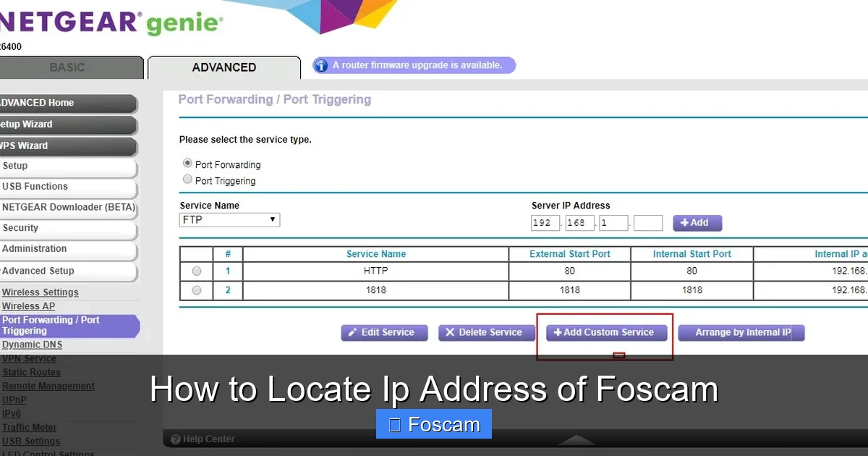
Task: Open the Dynamic DNS menu entry
Action: (x=32, y=345)
